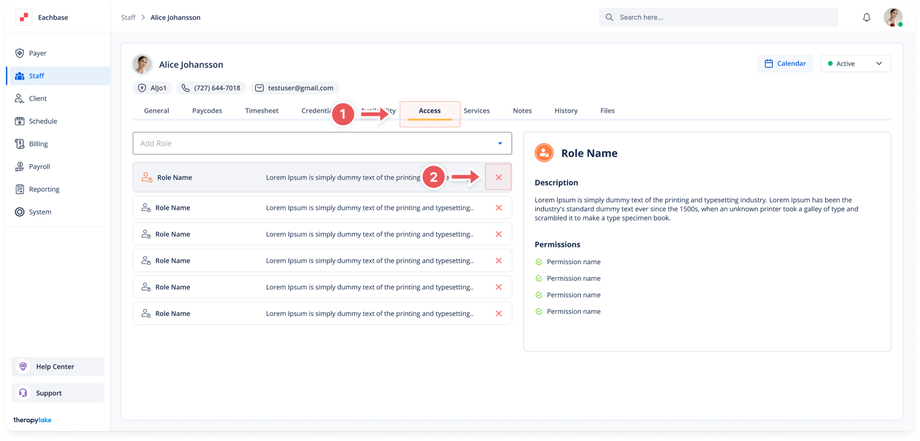Click the Calendar button
The width and height of the screenshot is (920, 441).
click(784, 63)
